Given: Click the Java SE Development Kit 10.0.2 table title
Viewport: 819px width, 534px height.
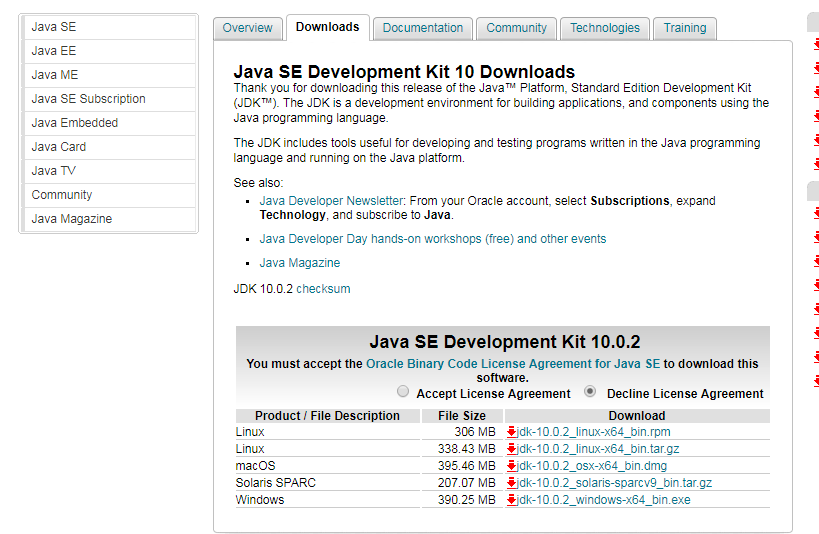Looking at the screenshot, I should [505, 342].
